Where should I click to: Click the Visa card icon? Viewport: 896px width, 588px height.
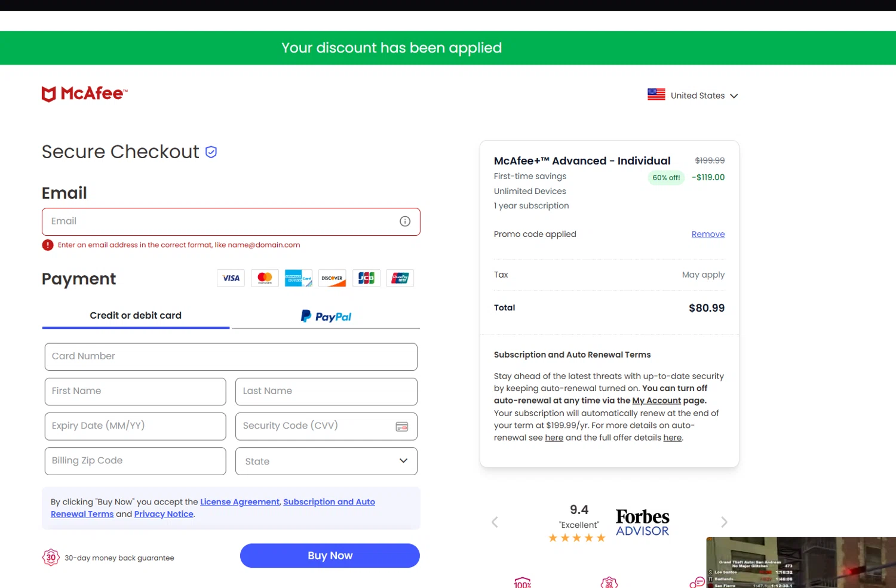click(x=231, y=278)
